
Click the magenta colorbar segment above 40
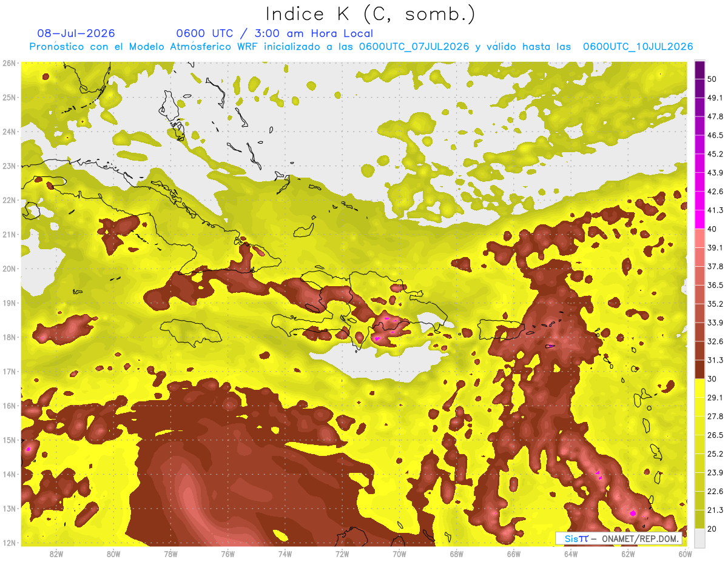coord(699,220)
